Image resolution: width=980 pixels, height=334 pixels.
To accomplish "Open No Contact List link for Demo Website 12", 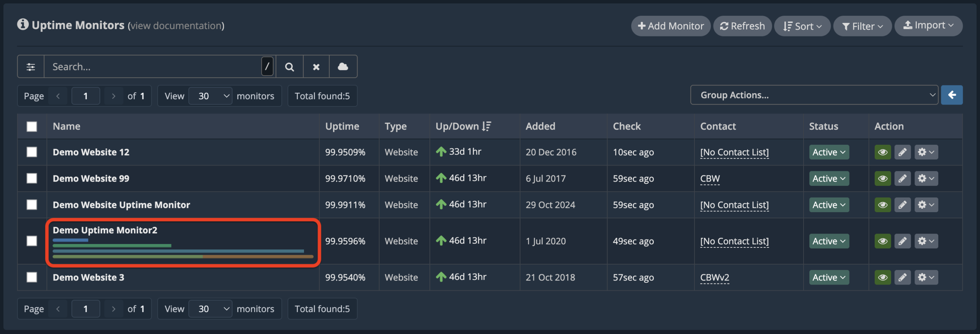I will (x=734, y=152).
